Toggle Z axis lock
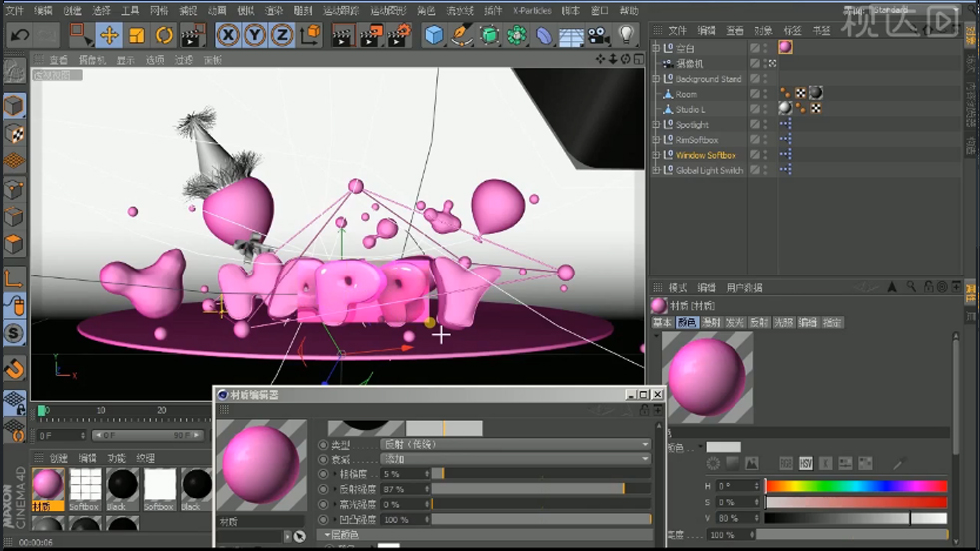Image resolution: width=980 pixels, height=551 pixels. coord(282,35)
